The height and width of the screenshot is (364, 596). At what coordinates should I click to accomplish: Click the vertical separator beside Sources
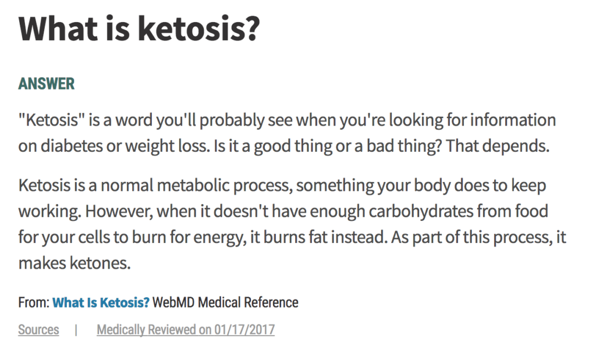[76, 330]
